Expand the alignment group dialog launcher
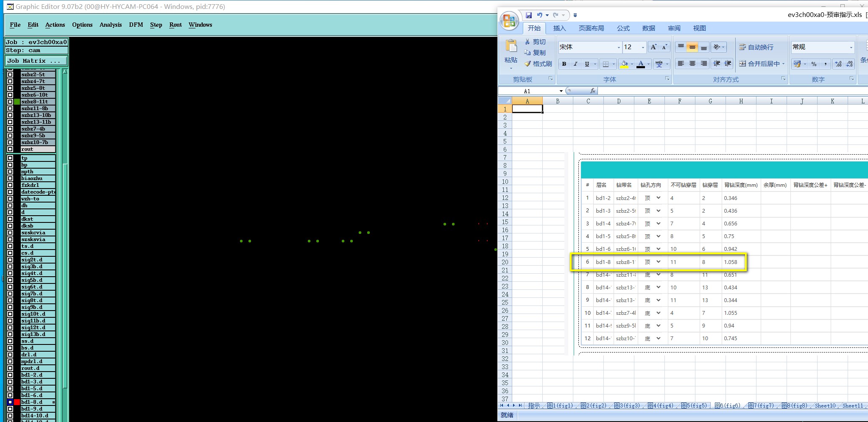868x422 pixels. [783, 79]
